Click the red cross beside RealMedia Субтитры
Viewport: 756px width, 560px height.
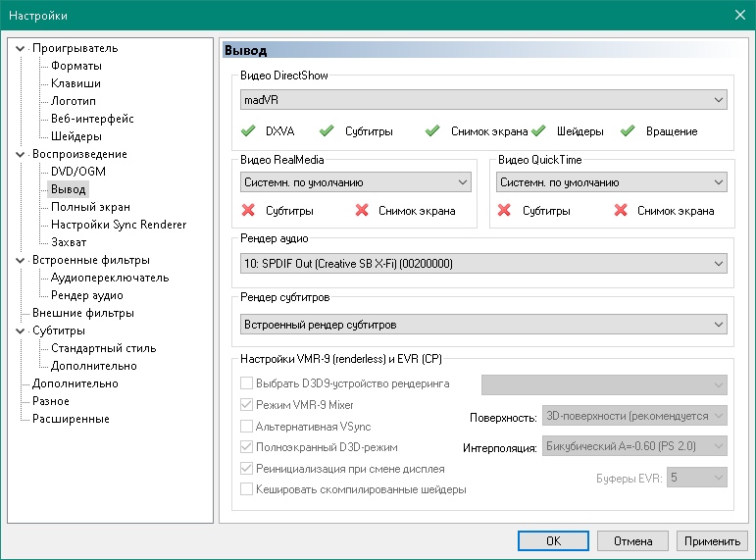click(248, 210)
